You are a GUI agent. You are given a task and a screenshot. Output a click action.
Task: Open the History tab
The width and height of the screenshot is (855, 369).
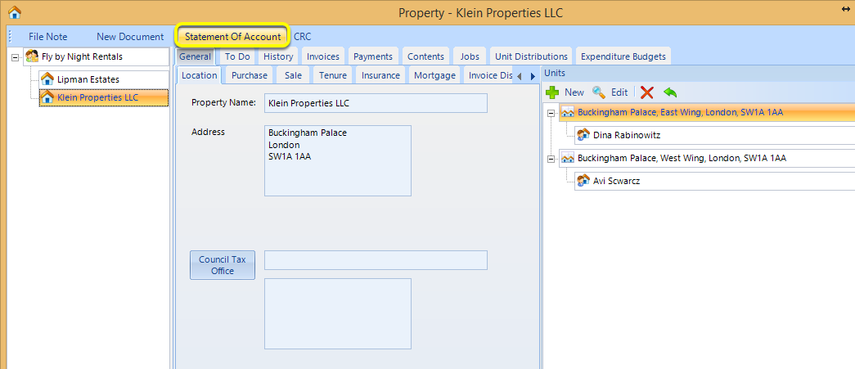[x=278, y=56]
